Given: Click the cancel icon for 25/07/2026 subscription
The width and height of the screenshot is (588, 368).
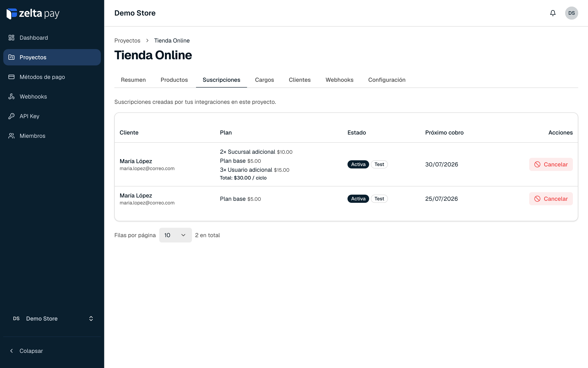Looking at the screenshot, I should 537,199.
